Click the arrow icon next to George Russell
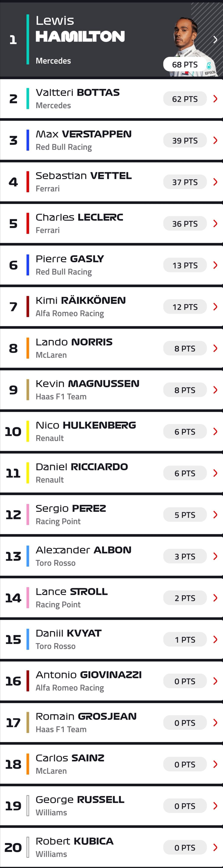This screenshot has height=868, width=223. coord(215,806)
